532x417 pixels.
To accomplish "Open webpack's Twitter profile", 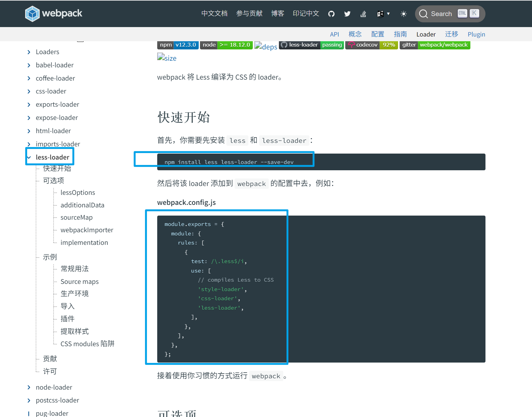I will [x=347, y=14].
